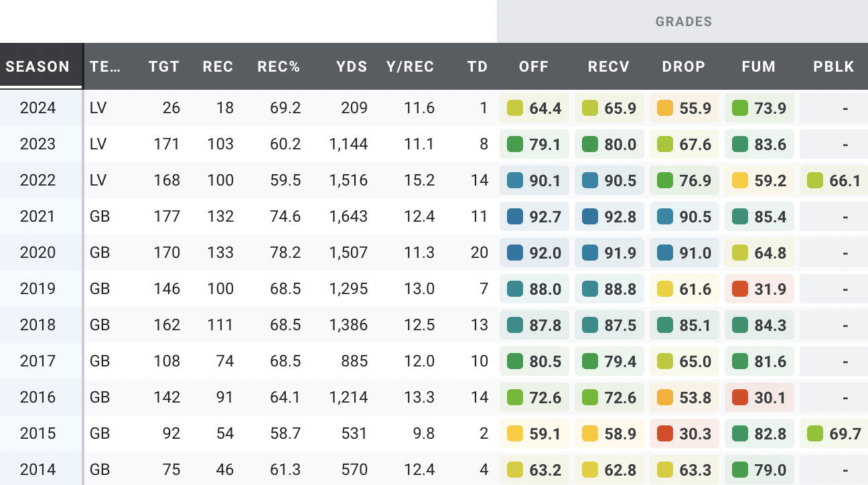Click the red 2015 DROP grade swatch
Image resolution: width=868 pixels, height=485 pixels.
pyautogui.click(x=665, y=433)
